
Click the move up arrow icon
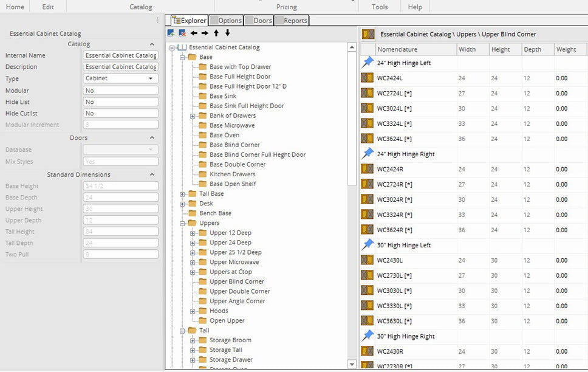click(216, 33)
